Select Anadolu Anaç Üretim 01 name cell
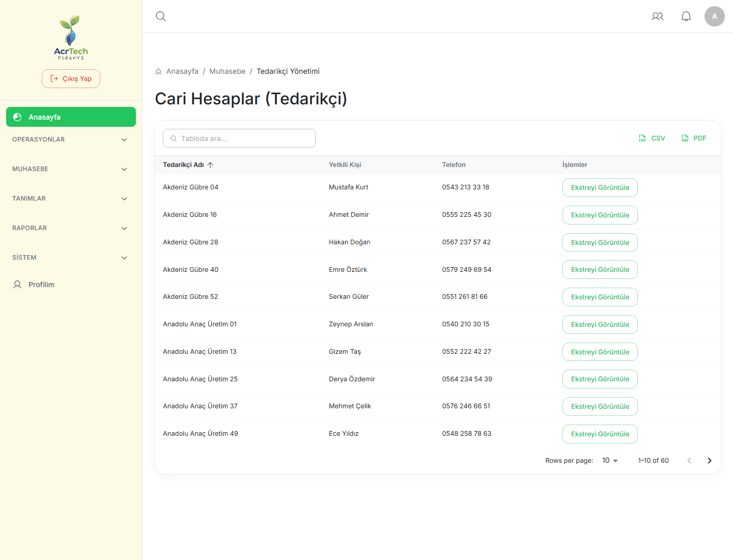 [x=200, y=324]
